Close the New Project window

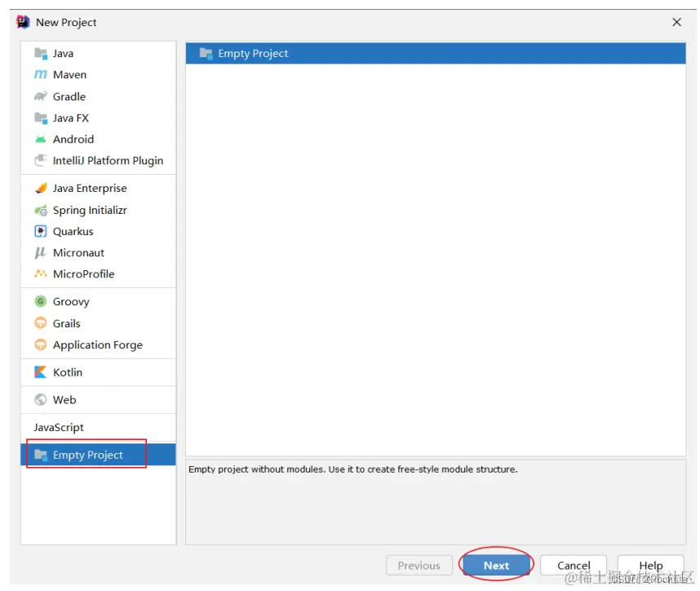(677, 22)
